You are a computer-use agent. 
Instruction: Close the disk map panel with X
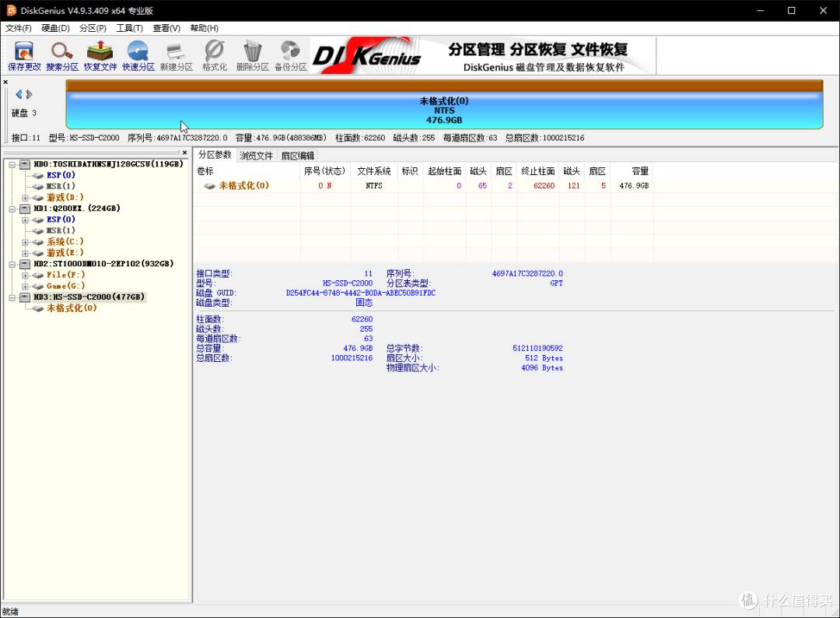click(x=5, y=82)
